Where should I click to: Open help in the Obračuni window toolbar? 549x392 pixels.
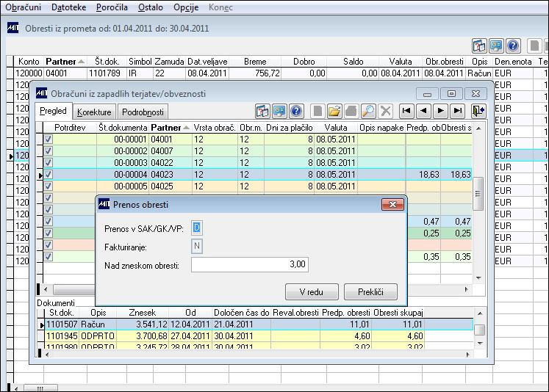296,111
